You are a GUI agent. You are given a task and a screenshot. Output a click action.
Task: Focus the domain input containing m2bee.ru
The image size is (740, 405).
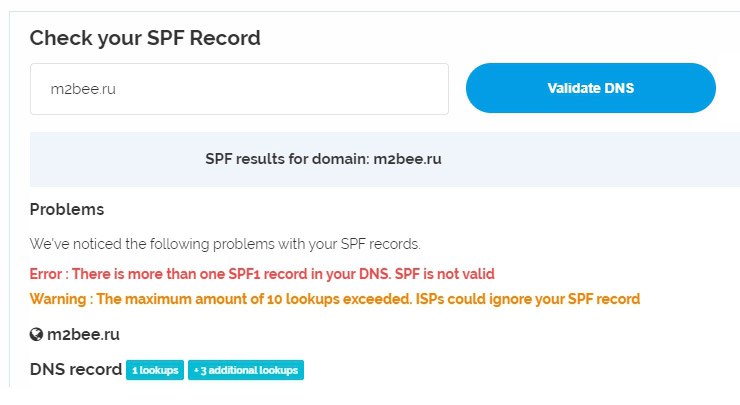(x=239, y=89)
